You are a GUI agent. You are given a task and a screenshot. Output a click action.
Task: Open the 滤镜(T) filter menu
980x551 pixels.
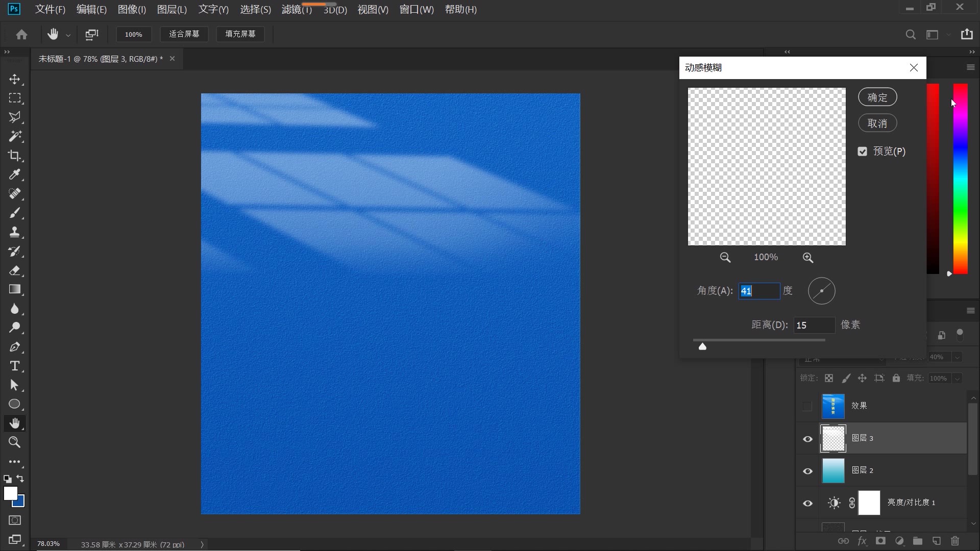pos(296,10)
